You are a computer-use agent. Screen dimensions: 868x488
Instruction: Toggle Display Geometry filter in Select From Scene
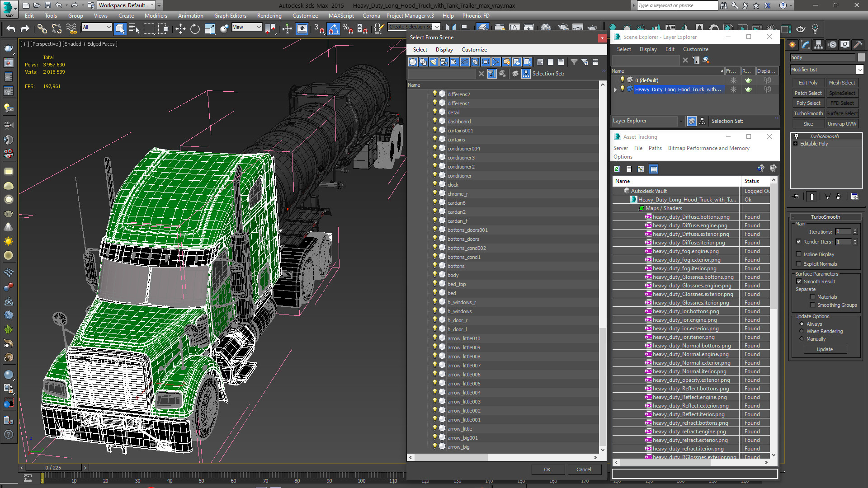pos(413,62)
